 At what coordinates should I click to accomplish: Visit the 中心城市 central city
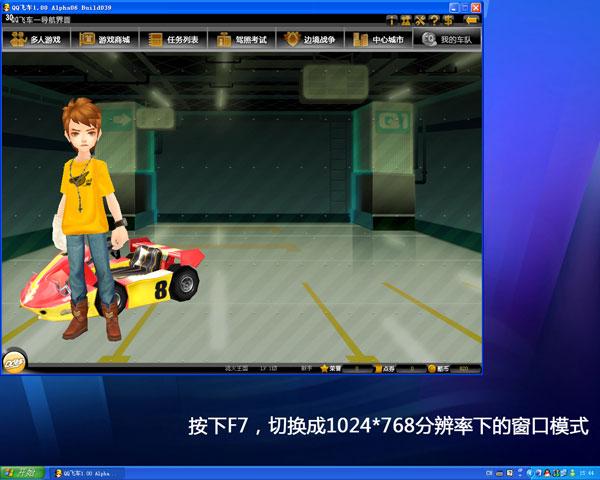pyautogui.click(x=378, y=39)
